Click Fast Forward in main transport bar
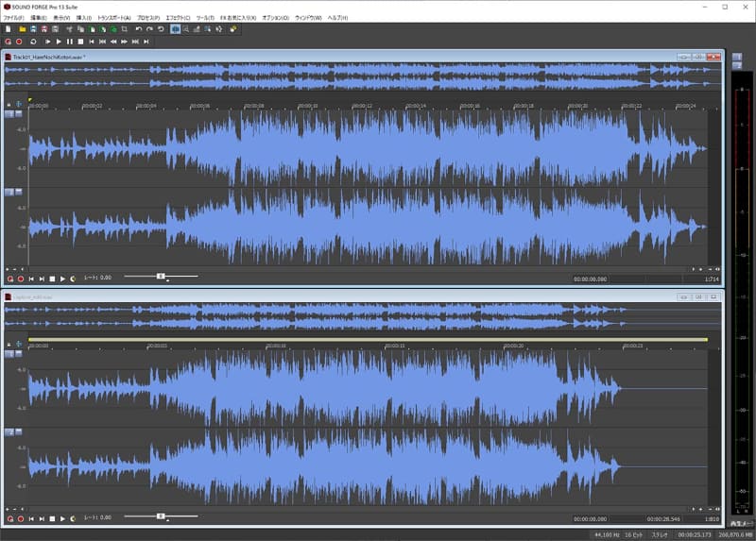 pos(124,42)
